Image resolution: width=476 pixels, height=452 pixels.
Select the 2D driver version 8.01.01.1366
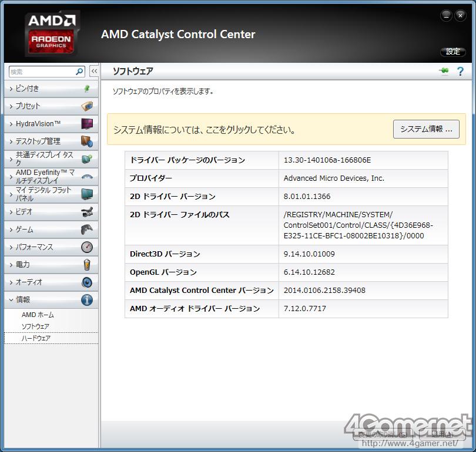307,197
